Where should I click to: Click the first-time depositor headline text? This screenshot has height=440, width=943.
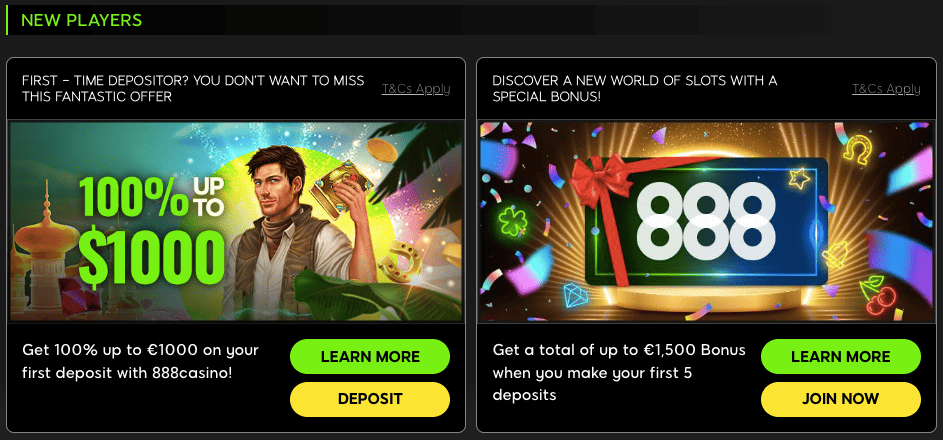click(x=193, y=88)
